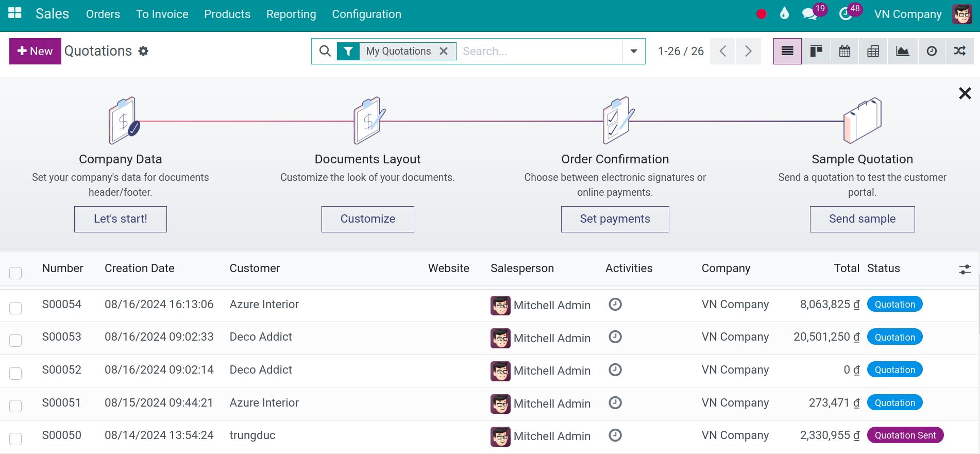Click the Order Confirmation checklist icon
The image size is (980, 454).
pos(618,121)
